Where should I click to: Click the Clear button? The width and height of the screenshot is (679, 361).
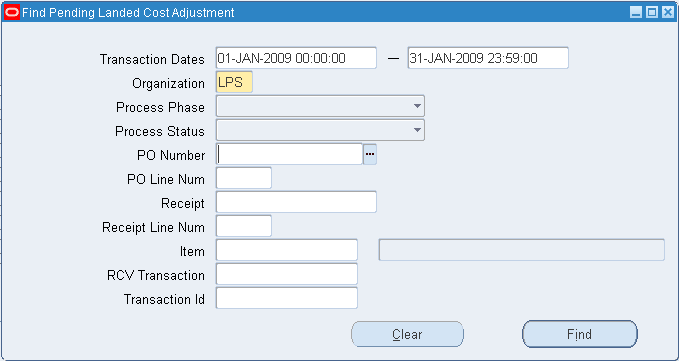[x=407, y=334]
